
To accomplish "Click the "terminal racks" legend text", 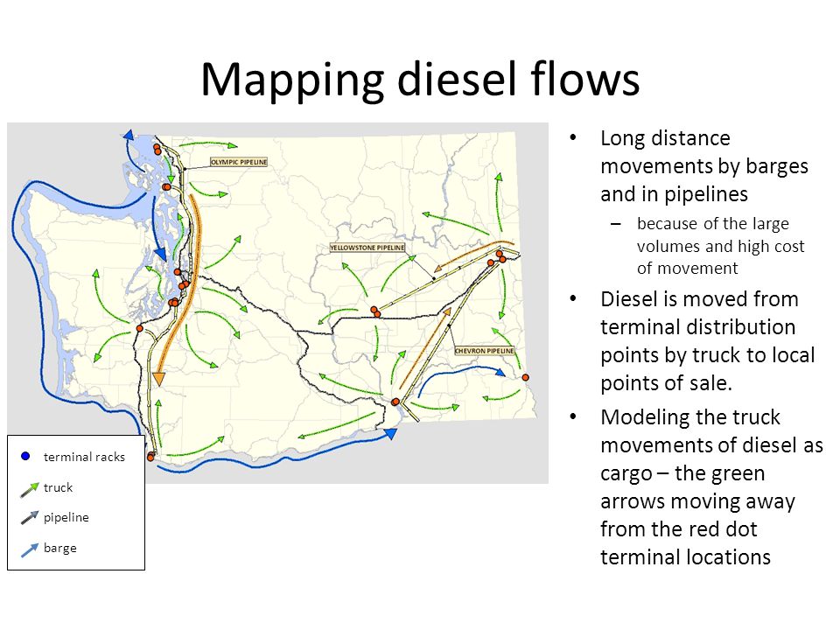I will click(84, 457).
